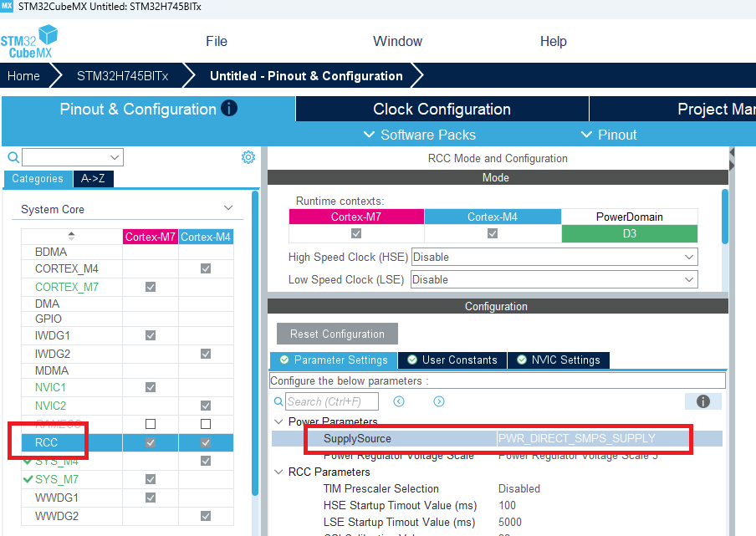Change SupplySource value PWR_DIRECT_SMPS_SUPPLY
Screen dimensions: 756x536
click(577, 438)
